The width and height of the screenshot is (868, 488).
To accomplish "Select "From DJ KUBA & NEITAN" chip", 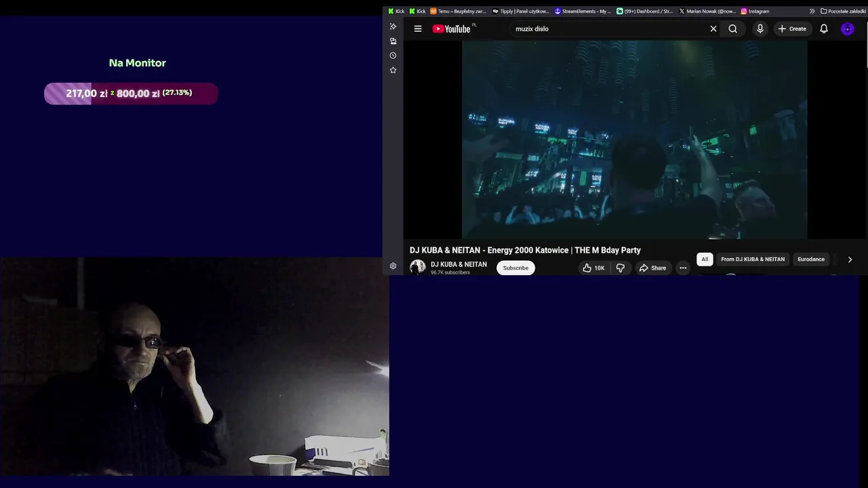I will (753, 259).
